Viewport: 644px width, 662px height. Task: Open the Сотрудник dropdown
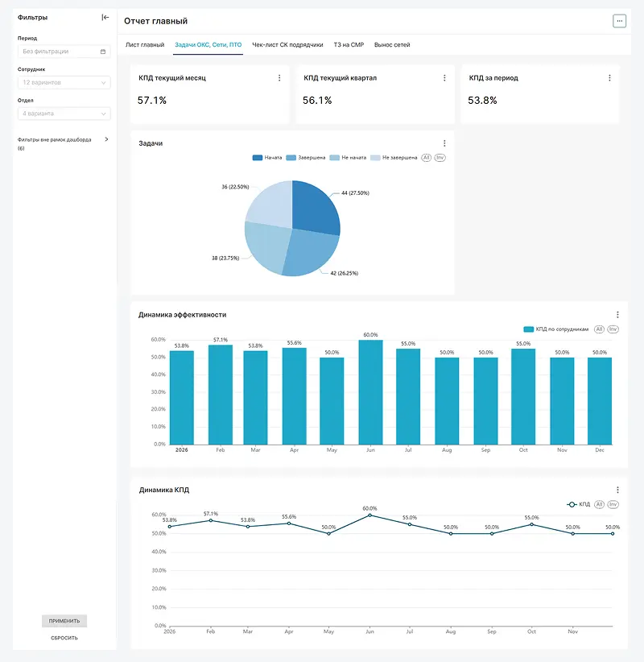64,82
